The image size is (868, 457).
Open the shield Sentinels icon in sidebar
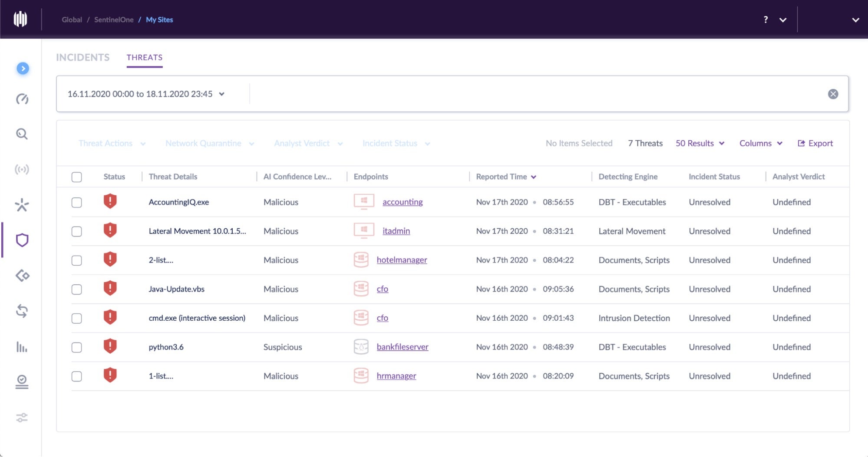[x=22, y=240]
